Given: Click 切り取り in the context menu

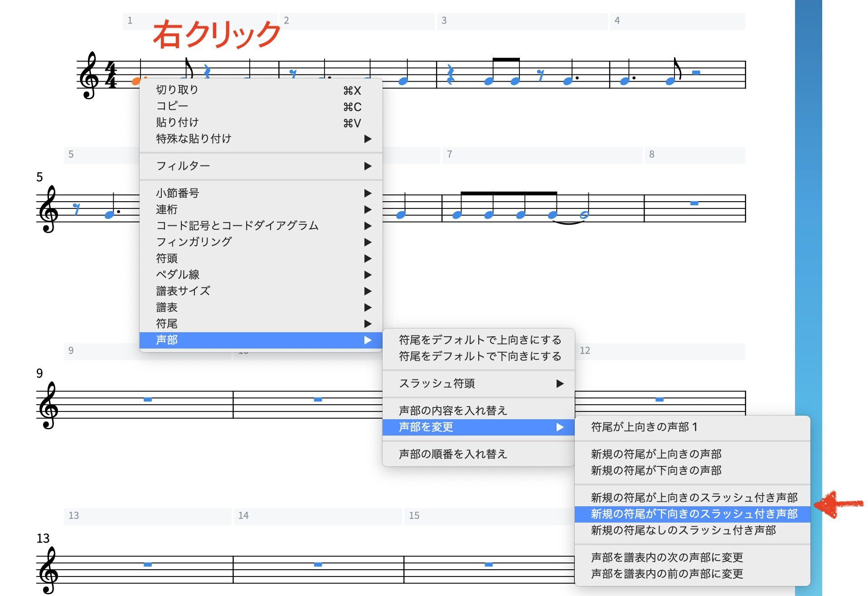Looking at the screenshot, I should tap(178, 90).
